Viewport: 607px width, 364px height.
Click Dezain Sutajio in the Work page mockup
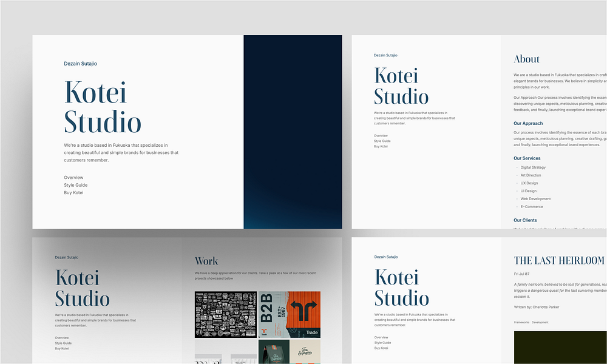click(67, 257)
